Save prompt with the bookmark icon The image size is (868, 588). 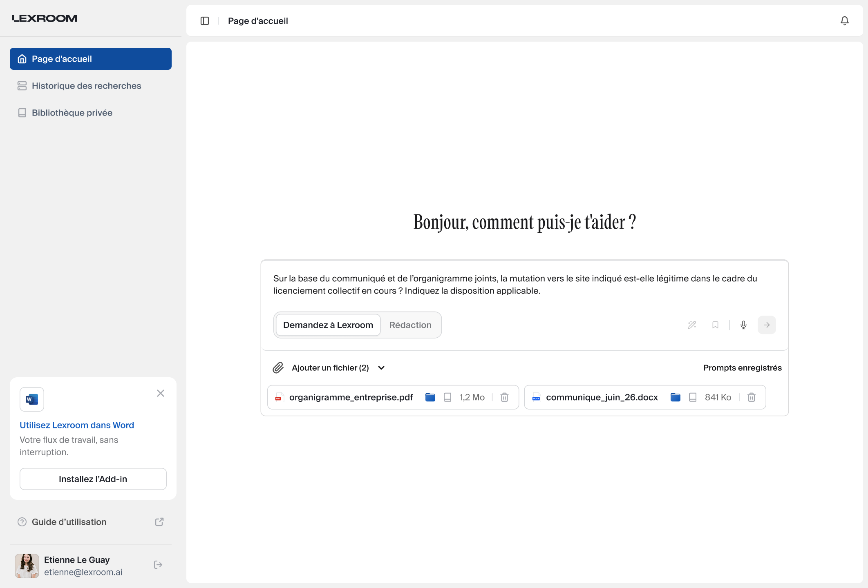(715, 325)
